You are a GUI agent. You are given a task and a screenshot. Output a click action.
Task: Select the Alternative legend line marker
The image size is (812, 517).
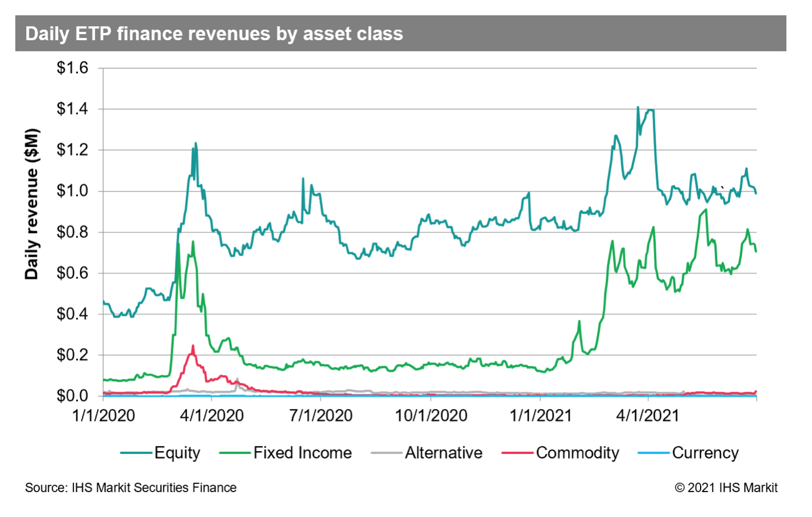coord(386,453)
